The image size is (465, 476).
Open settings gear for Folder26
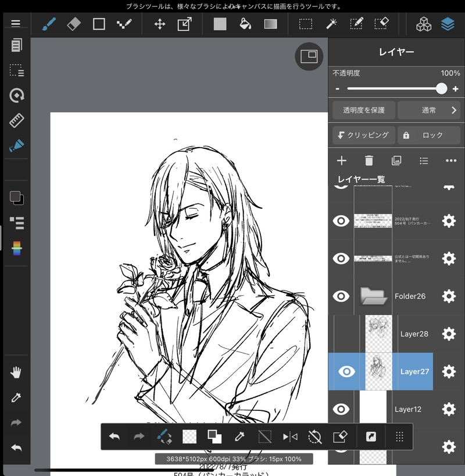(449, 296)
